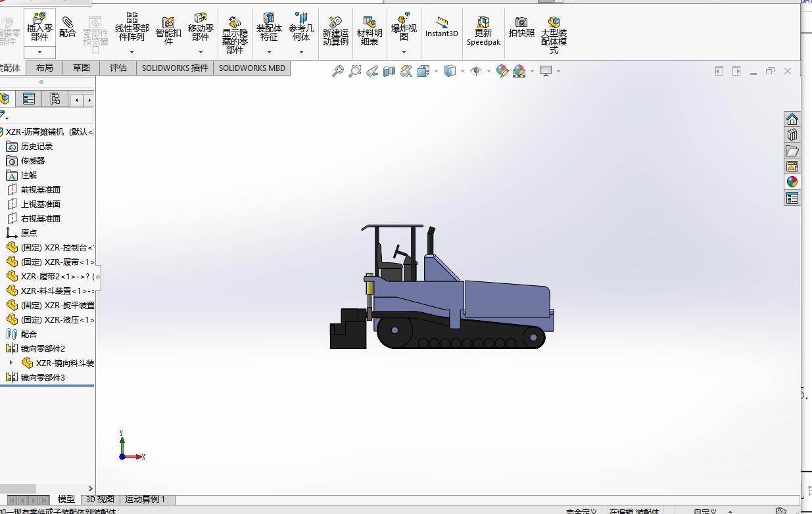
Task: Select XZR-料斗装置 component
Action: 50,291
